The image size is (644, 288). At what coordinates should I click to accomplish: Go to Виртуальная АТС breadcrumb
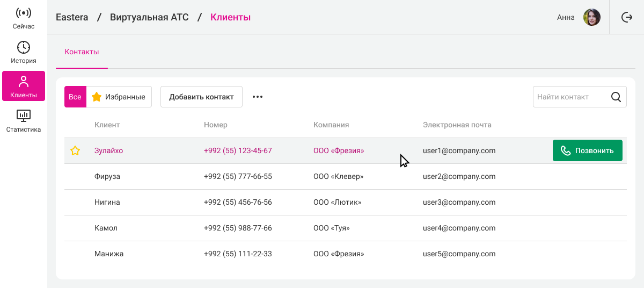[149, 17]
